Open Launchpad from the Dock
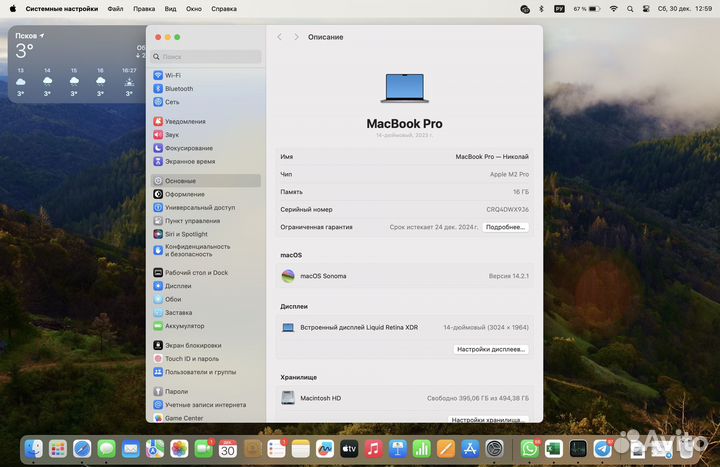Viewport: 720px width, 467px height. pos(58,449)
